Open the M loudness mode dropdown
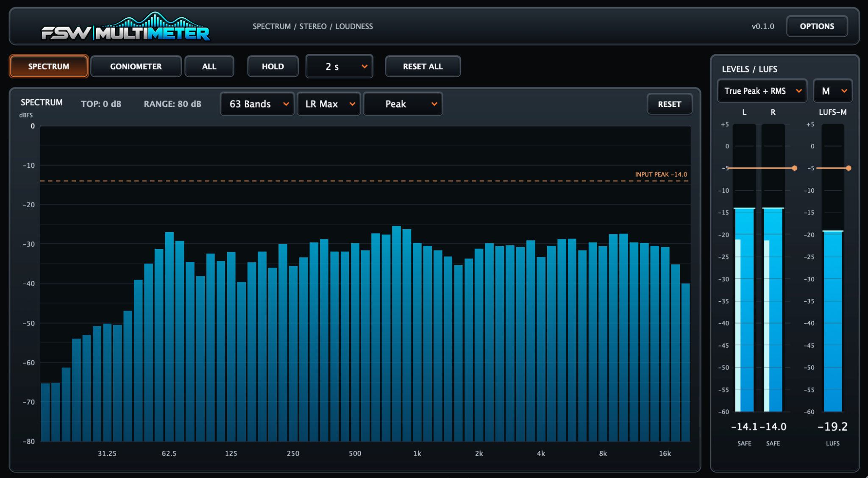Viewport: 868px width, 478px height. pos(833,91)
